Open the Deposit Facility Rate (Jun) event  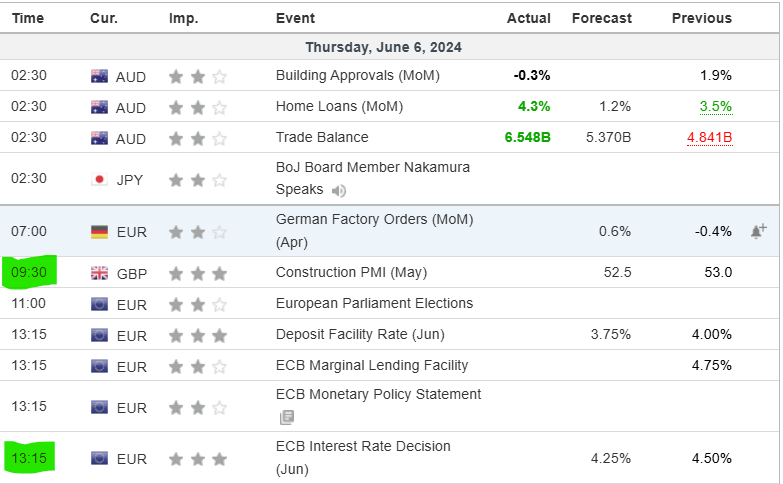click(360, 335)
